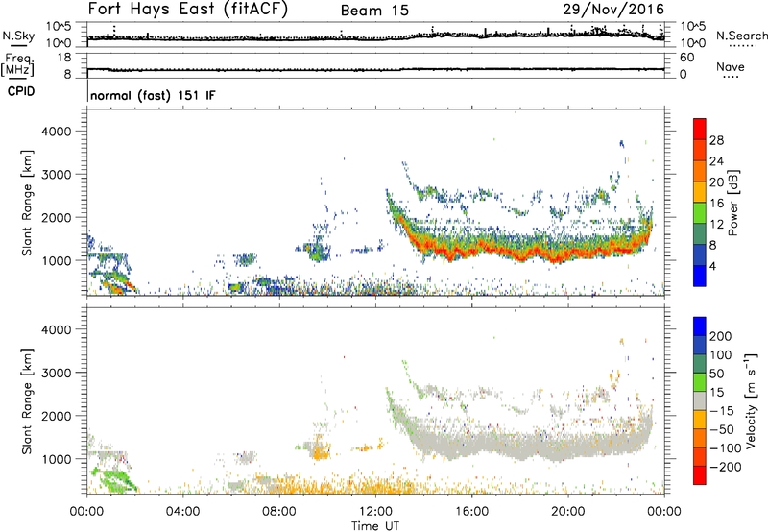768x532 pixels.
Task: Select the 'Power [dB]' colorbar title
Action: click(x=732, y=203)
